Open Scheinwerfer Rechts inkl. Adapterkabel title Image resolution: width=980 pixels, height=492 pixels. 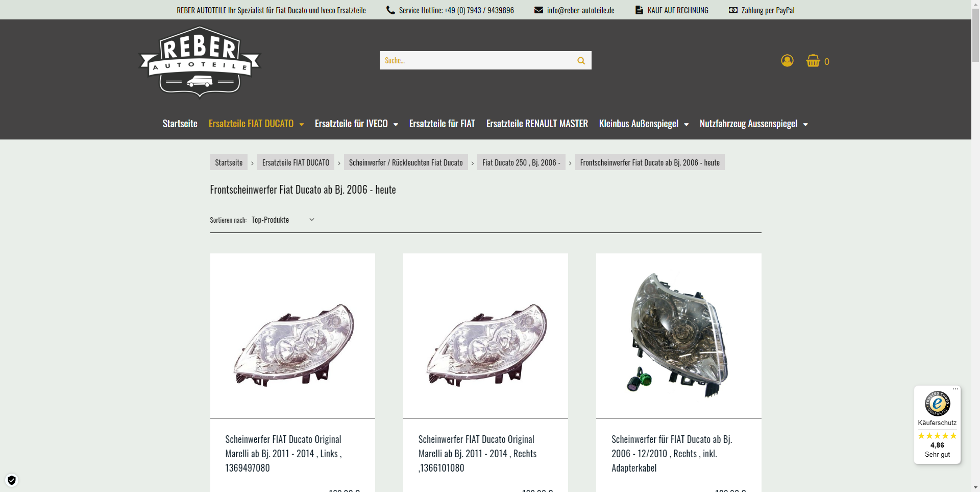pos(672,454)
